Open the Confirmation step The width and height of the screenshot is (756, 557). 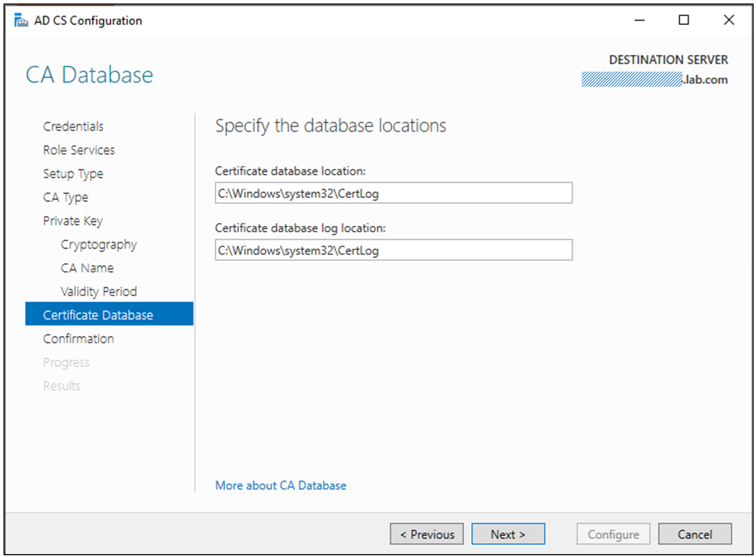click(78, 338)
